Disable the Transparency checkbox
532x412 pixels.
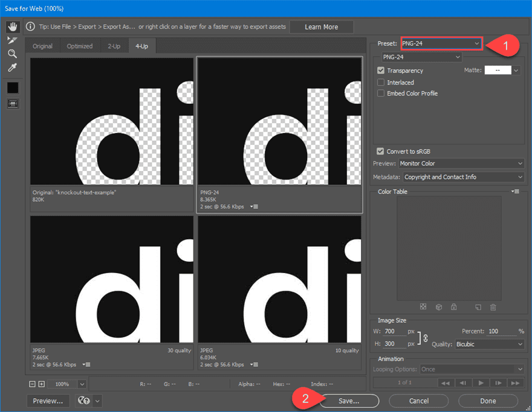(381, 71)
